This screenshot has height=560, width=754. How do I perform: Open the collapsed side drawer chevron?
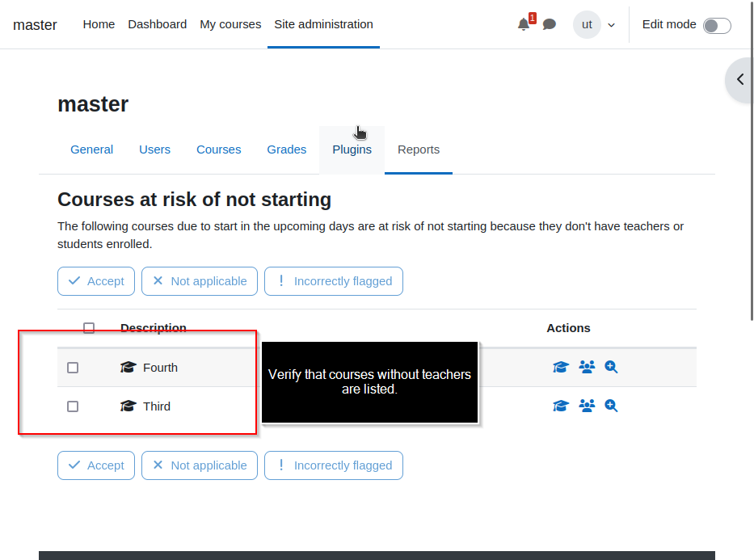point(740,79)
